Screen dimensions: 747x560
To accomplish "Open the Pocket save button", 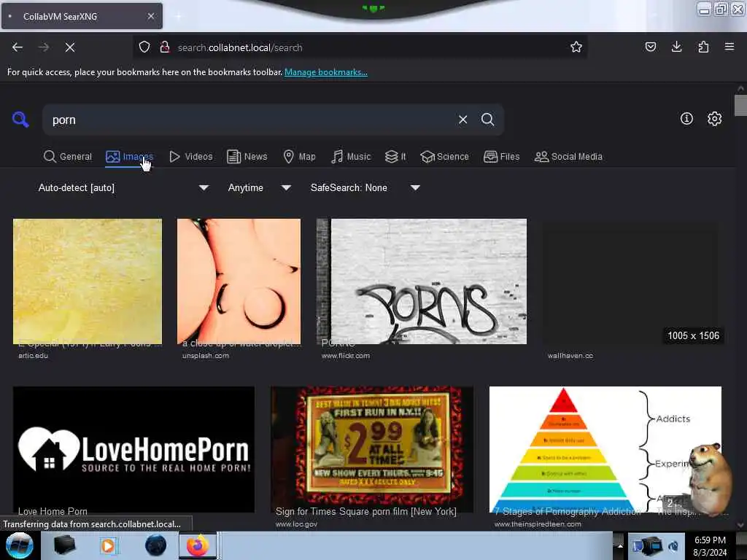I will tap(650, 47).
